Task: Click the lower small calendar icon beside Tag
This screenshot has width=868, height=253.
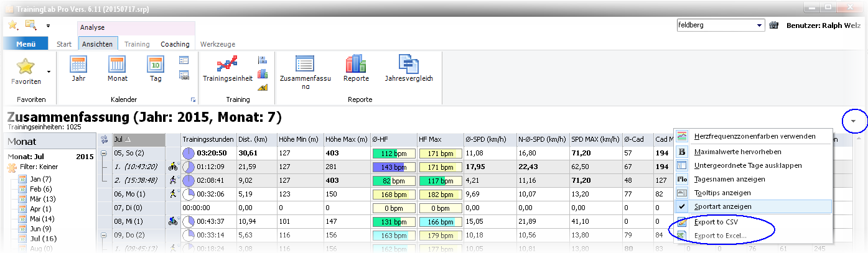Action: (x=184, y=75)
